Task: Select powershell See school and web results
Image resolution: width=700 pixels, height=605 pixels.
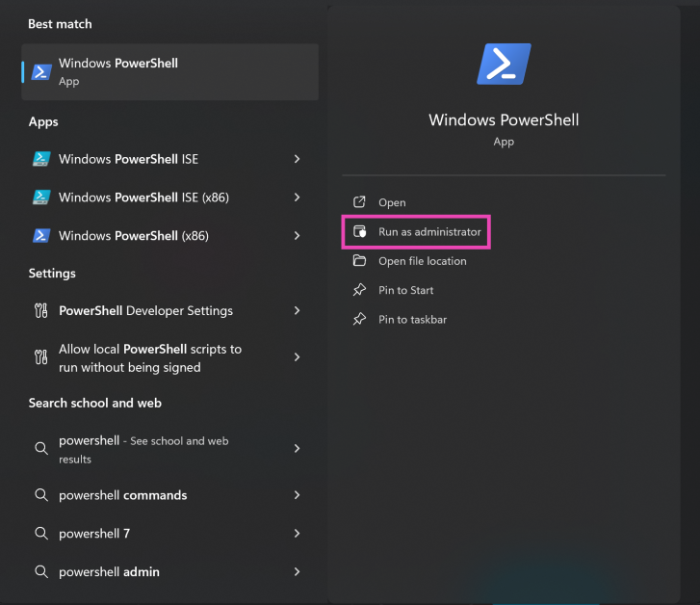Action: pyautogui.click(x=144, y=449)
